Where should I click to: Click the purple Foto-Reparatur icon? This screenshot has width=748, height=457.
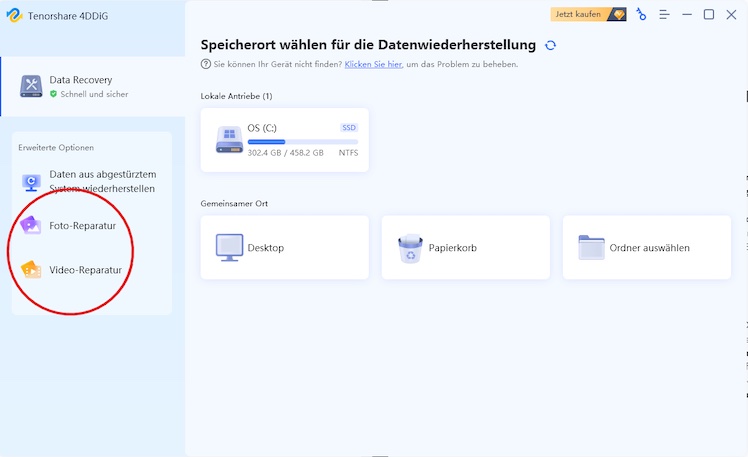31,226
